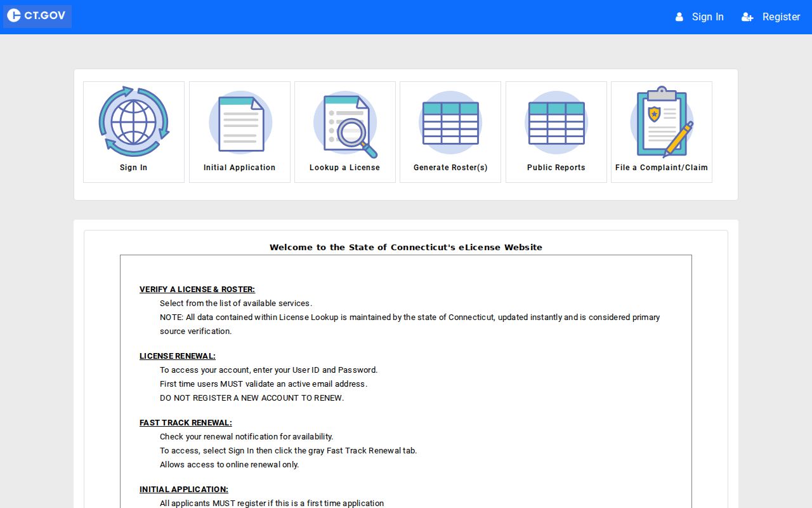The height and width of the screenshot is (508, 812).
Task: Click text 'First time users MUST validate an active email address.'
Action: pyautogui.click(x=264, y=384)
